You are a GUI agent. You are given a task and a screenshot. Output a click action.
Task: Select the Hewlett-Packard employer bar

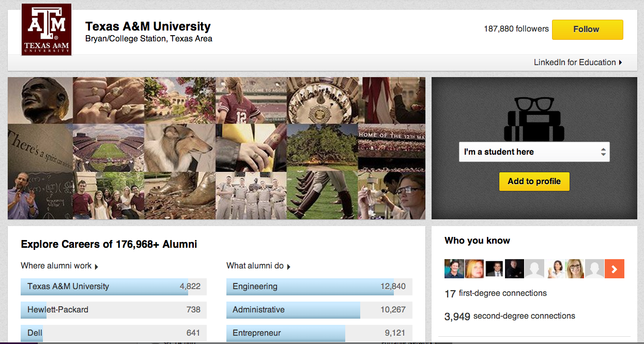(113, 310)
